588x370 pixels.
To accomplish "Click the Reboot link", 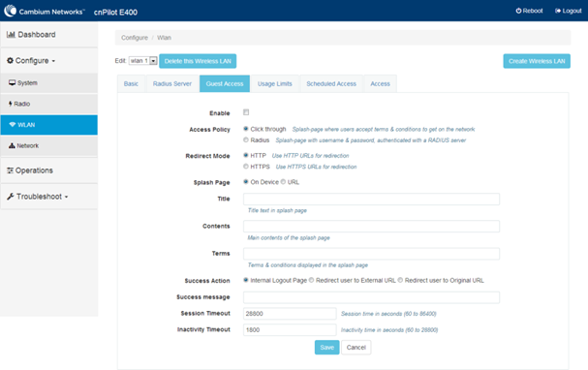I will pyautogui.click(x=529, y=11).
